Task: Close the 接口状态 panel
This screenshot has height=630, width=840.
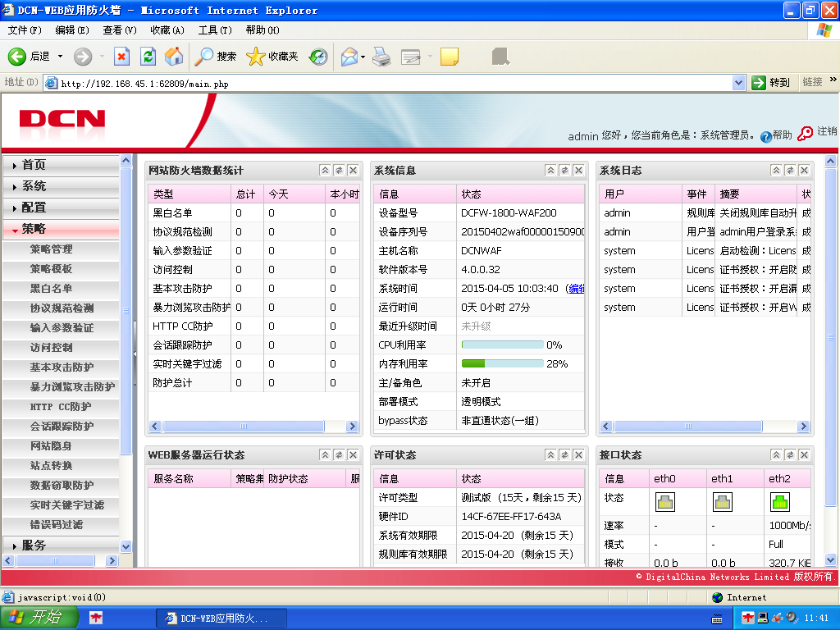Action: coord(804,454)
